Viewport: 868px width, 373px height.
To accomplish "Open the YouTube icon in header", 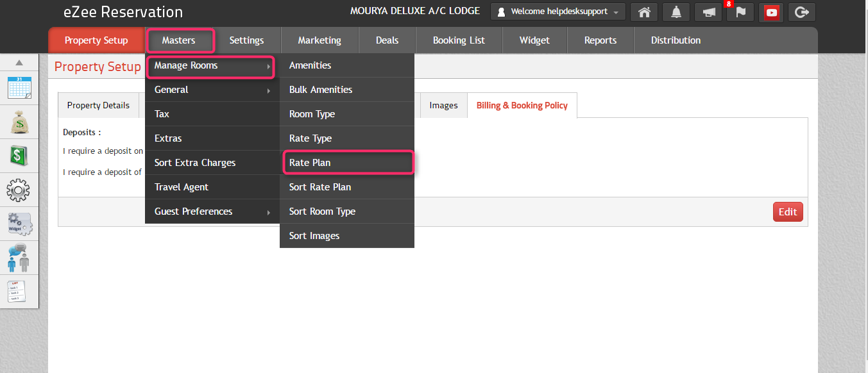I will (x=772, y=12).
